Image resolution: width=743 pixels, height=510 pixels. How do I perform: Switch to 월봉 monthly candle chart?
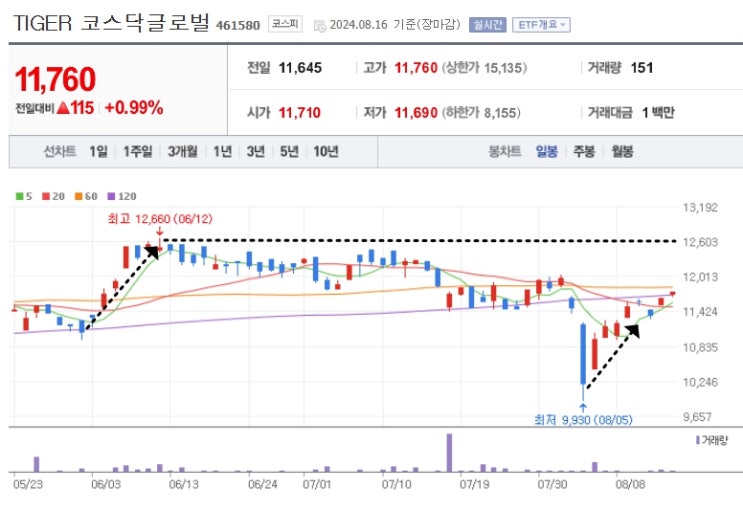[622, 152]
